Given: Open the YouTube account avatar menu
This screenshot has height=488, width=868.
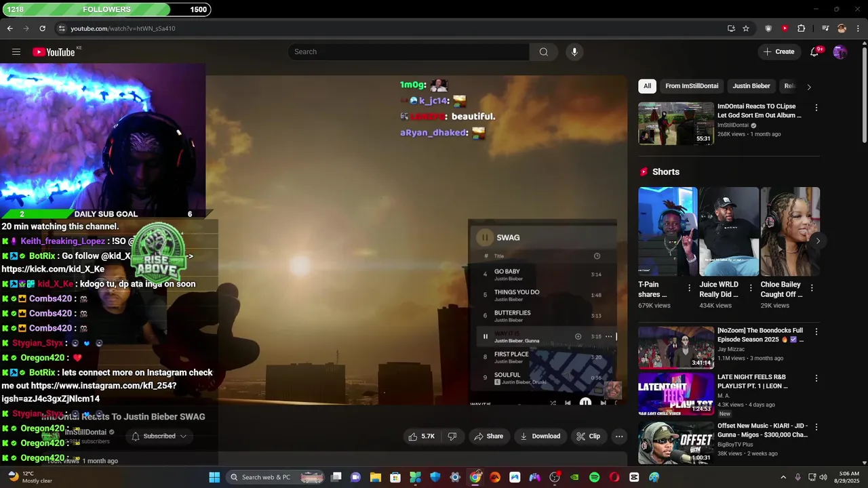Looking at the screenshot, I should pos(840,52).
